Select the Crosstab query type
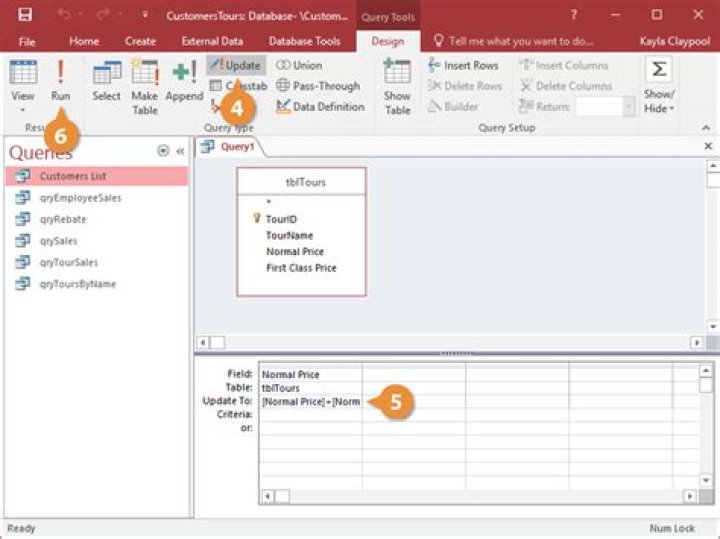The width and height of the screenshot is (720, 539). coord(238,86)
